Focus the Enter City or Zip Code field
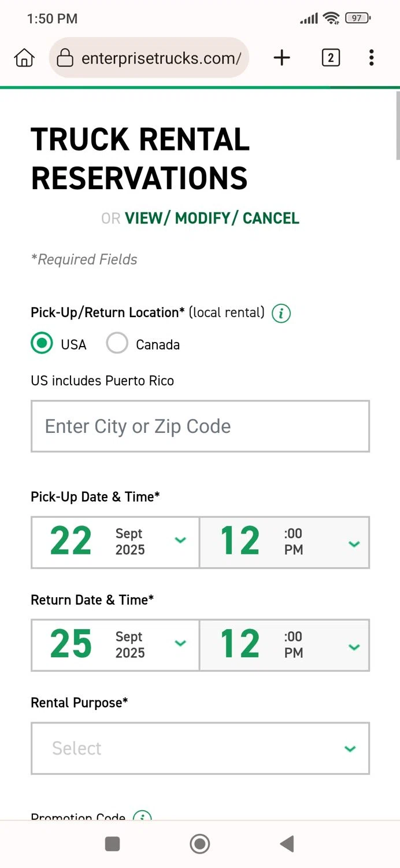 click(x=200, y=426)
